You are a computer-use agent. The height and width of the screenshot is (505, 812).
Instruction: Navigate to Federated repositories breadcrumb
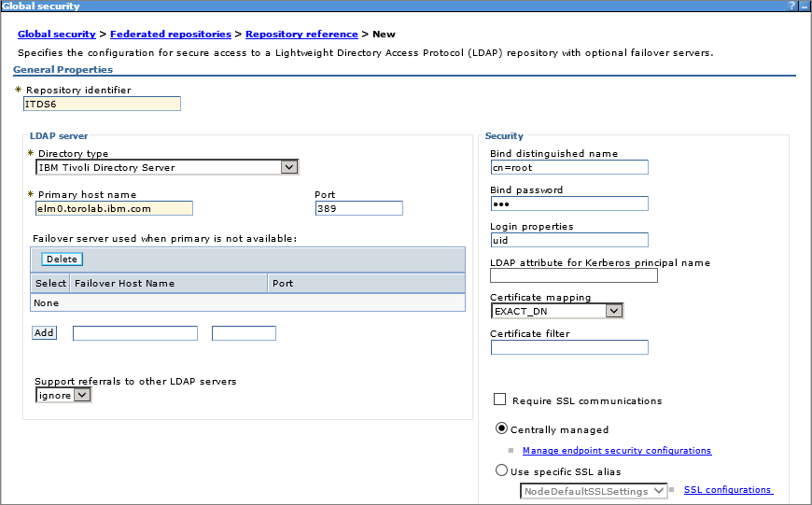tap(173, 35)
